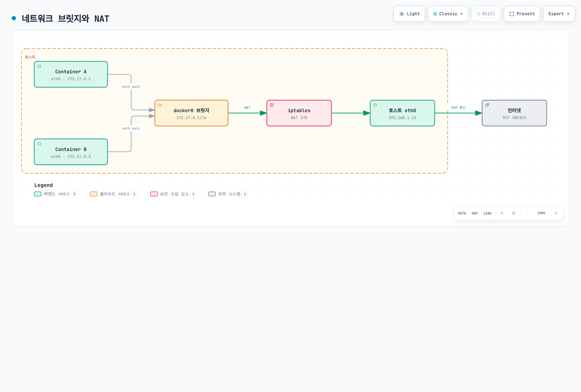Select the Container A node
This screenshot has height=392, width=581.
71,74
